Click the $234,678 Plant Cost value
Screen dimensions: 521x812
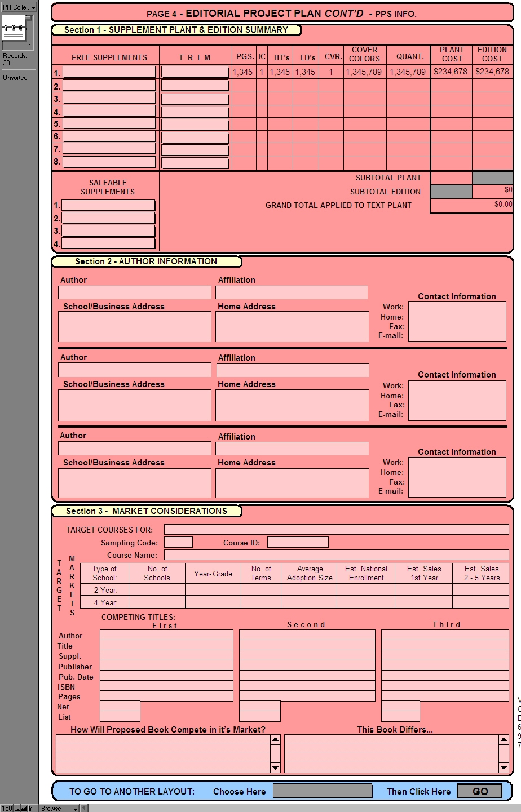point(451,72)
